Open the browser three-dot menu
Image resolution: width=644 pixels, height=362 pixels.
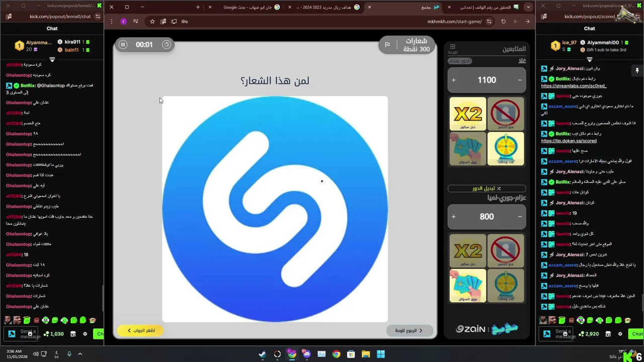(x=112, y=22)
